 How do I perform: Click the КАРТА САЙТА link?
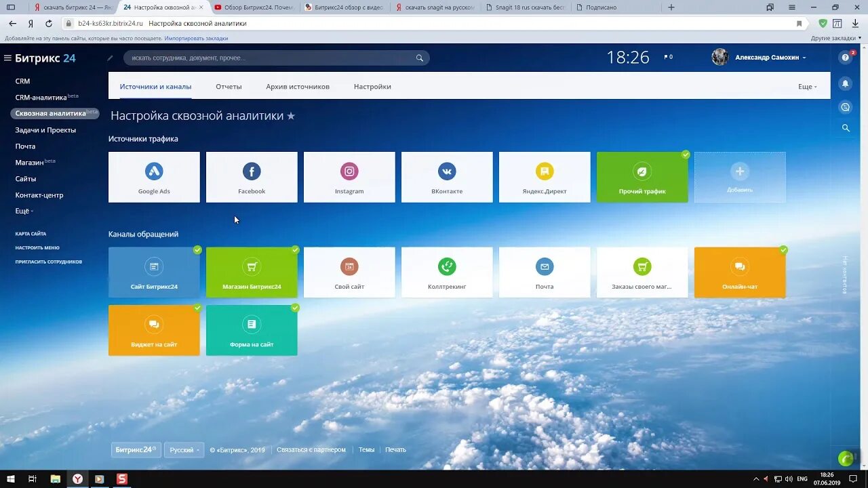click(31, 234)
